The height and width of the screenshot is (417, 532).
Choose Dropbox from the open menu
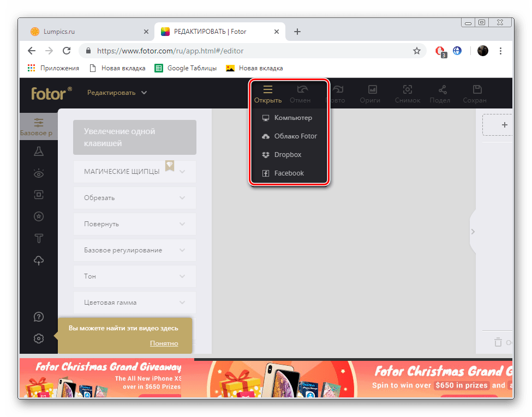point(288,155)
